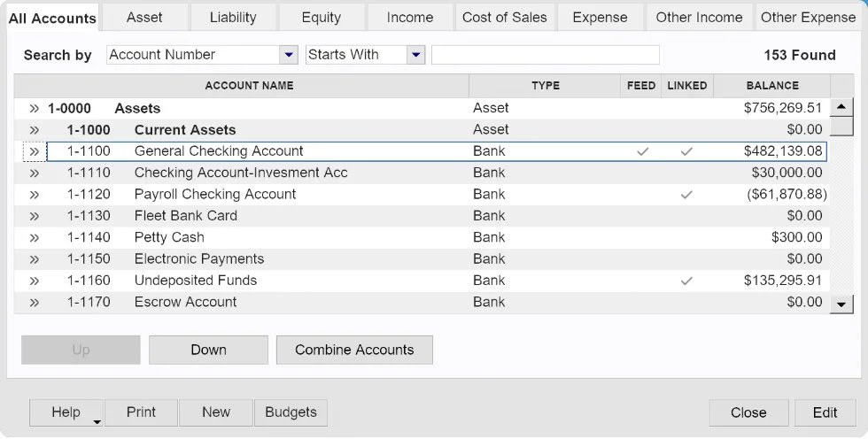Open detail arrow for Undeposited Funds
This screenshot has width=868, height=439.
click(35, 281)
